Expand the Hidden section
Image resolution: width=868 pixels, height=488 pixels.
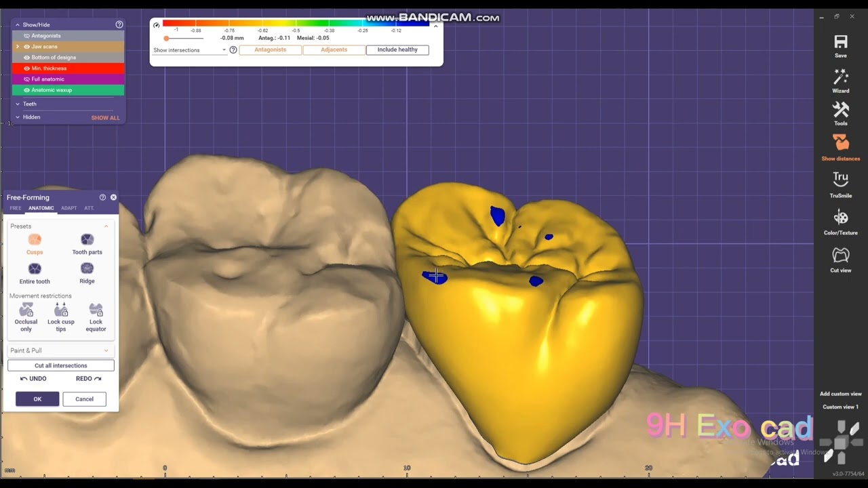pos(18,117)
